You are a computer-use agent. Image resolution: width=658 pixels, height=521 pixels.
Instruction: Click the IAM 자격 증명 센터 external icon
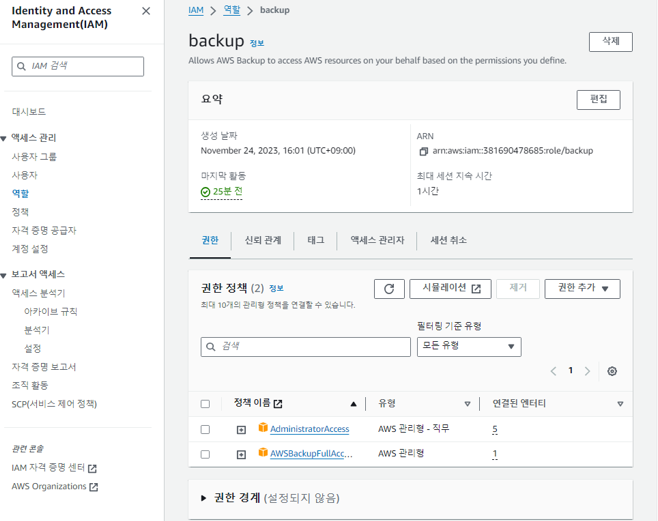point(92,468)
